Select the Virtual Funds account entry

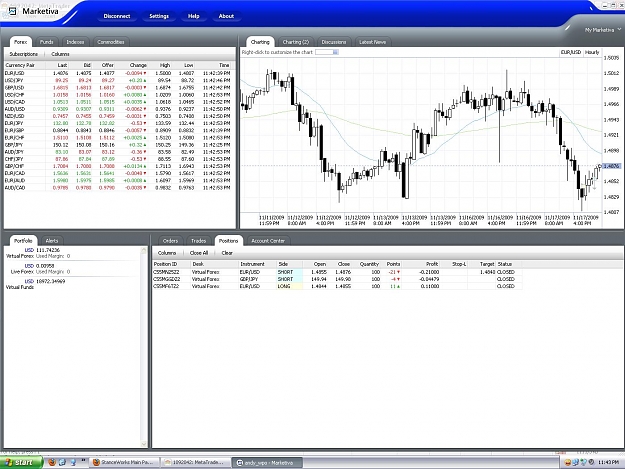(73, 284)
